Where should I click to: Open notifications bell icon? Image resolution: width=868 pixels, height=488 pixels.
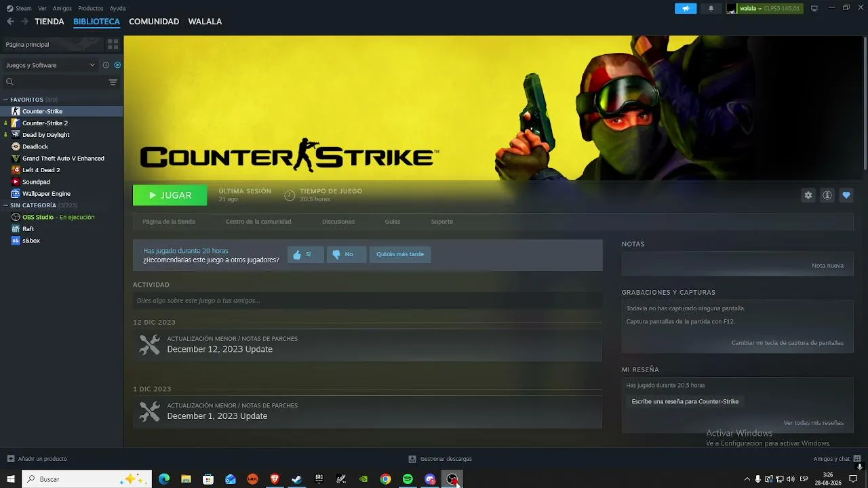tap(711, 8)
